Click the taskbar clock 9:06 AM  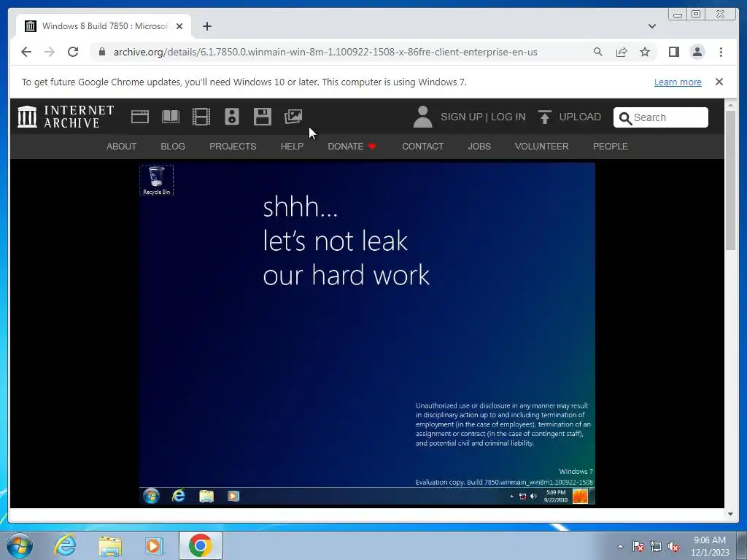coord(710,546)
